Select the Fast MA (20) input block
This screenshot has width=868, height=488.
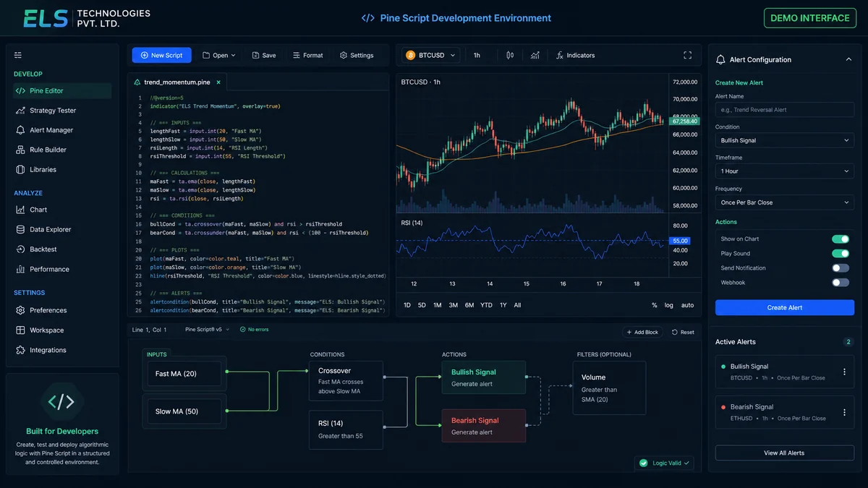coord(186,374)
